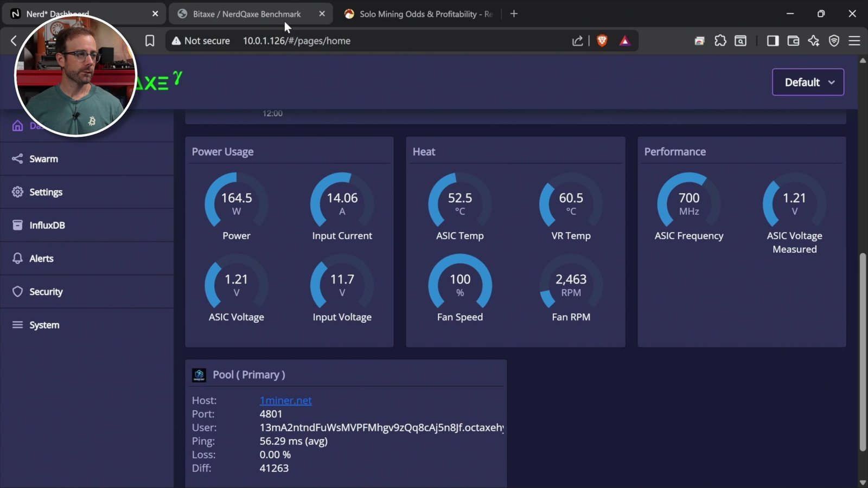The width and height of the screenshot is (868, 488).
Task: Open a new browser tab
Action: tap(514, 14)
